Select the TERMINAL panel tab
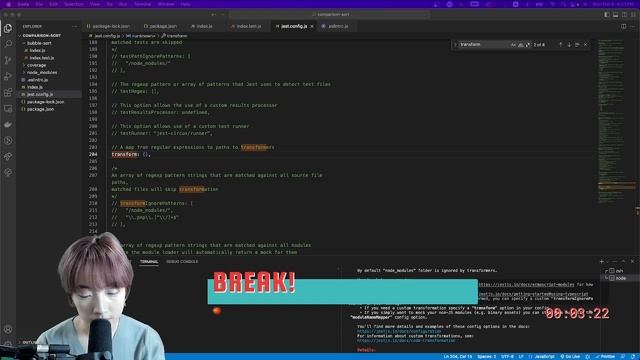Screen dimensions: 640x360 coord(149,262)
